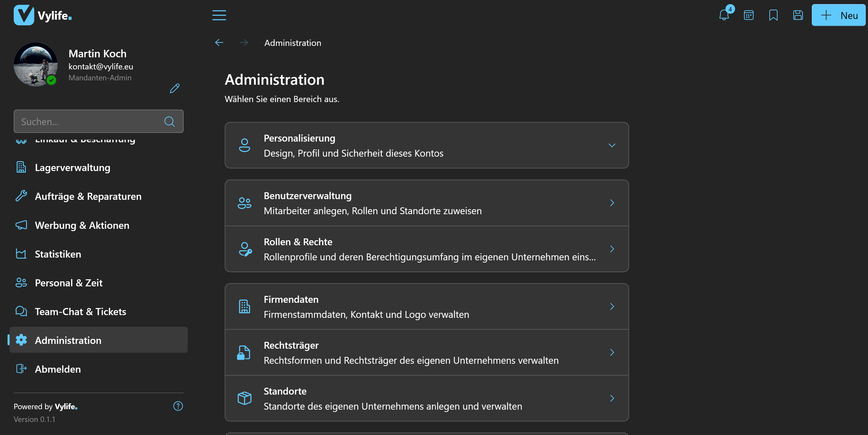Image resolution: width=868 pixels, height=435 pixels.
Task: Click the save disk icon
Action: pos(798,15)
